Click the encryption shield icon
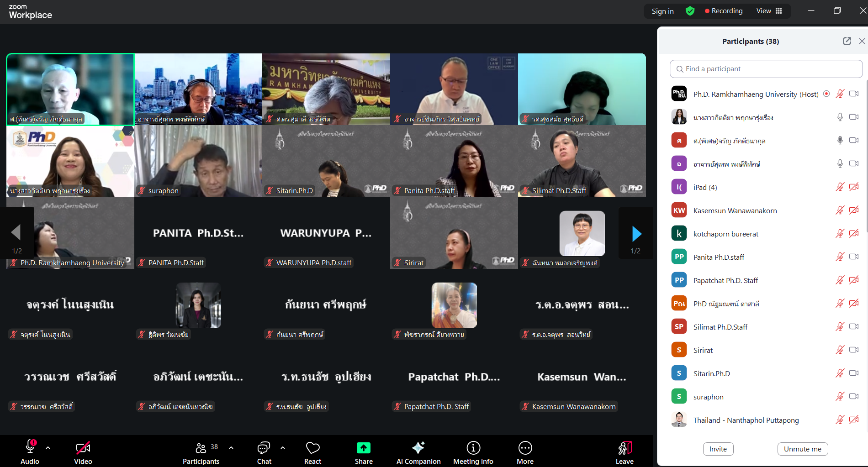 pos(690,11)
